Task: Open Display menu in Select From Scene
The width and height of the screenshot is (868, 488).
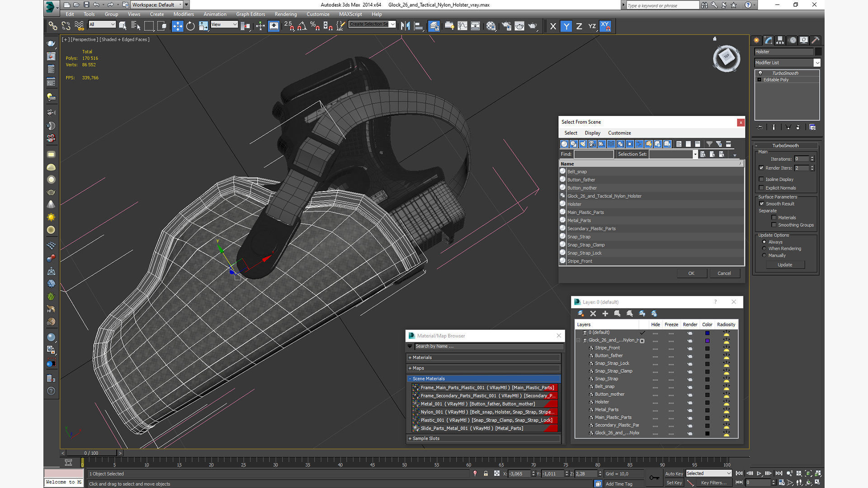Action: point(592,133)
